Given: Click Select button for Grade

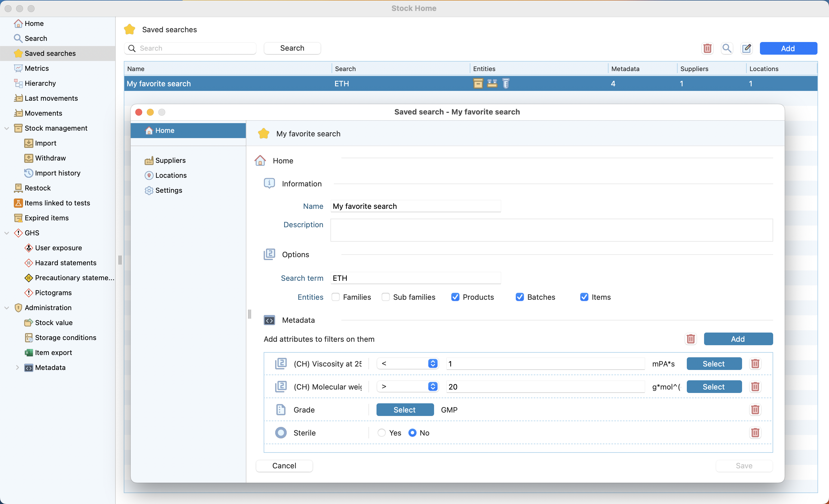Looking at the screenshot, I should (404, 410).
